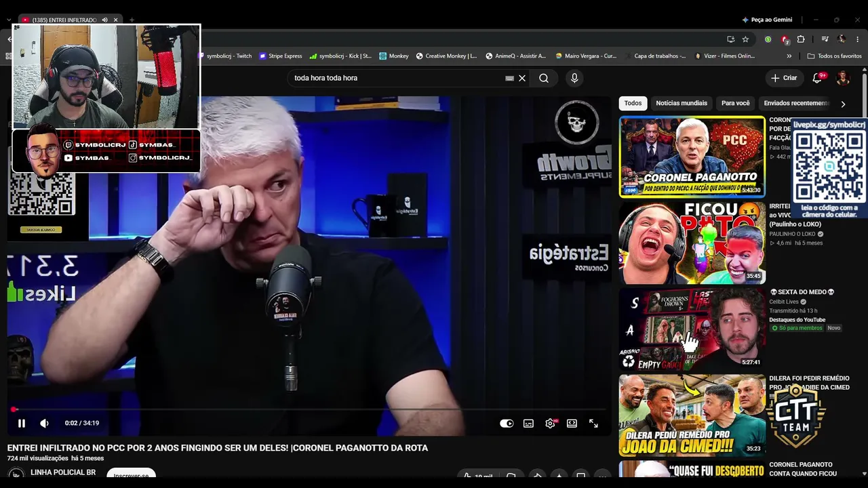868x488 pixels.
Task: Open the red extension icon with badge
Action: pos(785,39)
